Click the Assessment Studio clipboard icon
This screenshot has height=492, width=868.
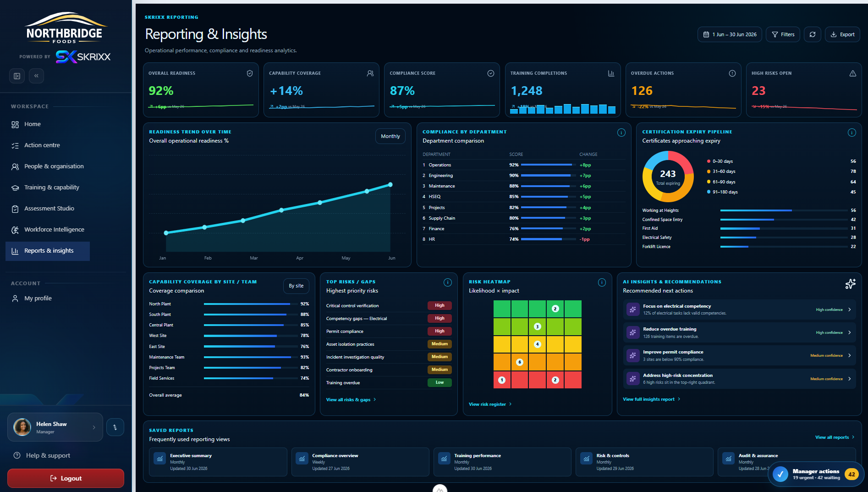click(x=15, y=209)
